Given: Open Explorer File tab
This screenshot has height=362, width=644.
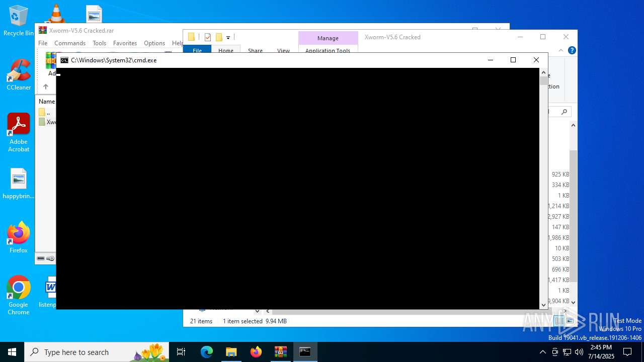Looking at the screenshot, I should click(197, 49).
